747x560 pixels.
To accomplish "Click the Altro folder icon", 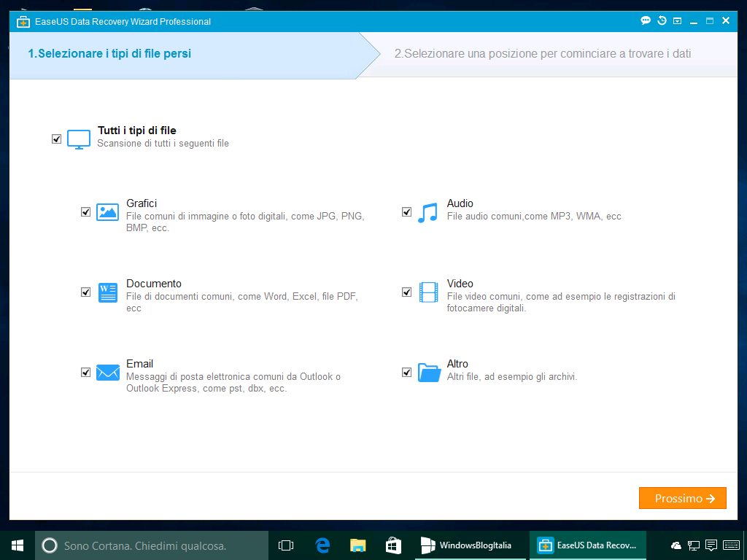I will (429, 373).
